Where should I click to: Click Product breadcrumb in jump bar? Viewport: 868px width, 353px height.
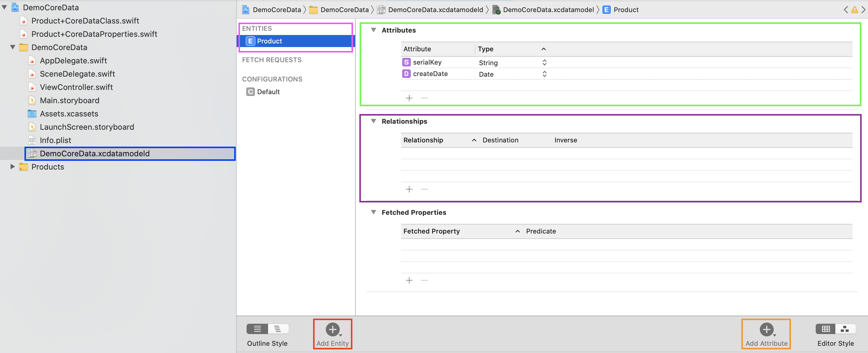click(626, 10)
